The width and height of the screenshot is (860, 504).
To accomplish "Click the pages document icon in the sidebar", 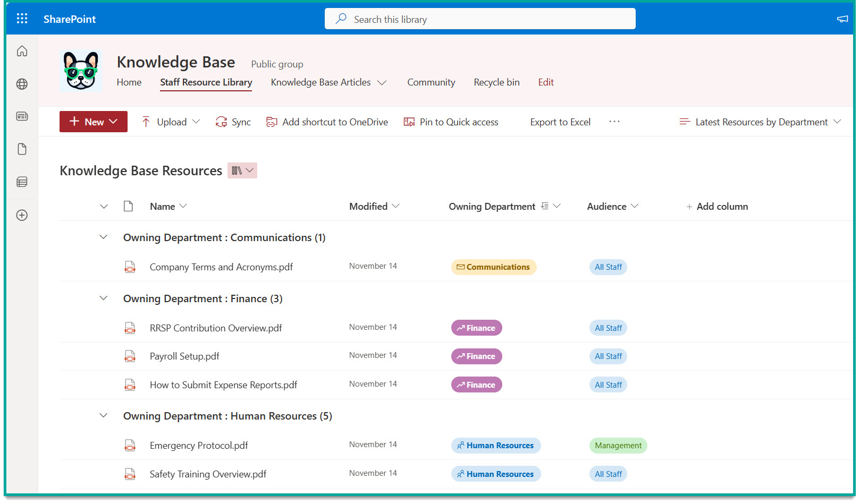I will (x=22, y=149).
